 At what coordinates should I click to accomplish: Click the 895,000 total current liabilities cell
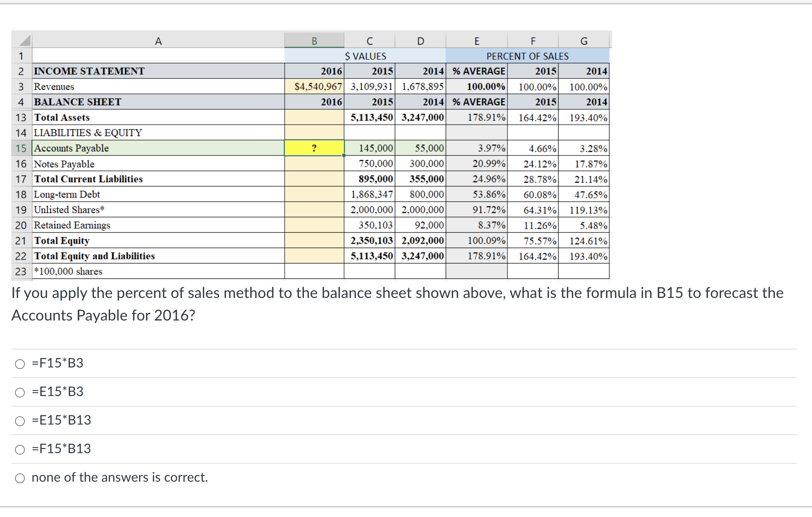tap(370, 179)
